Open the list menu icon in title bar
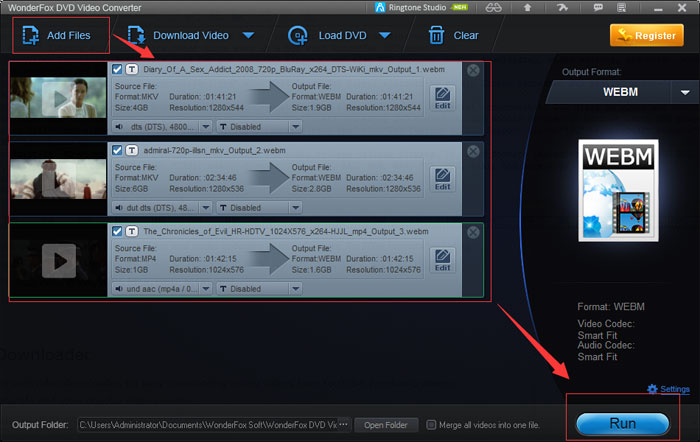 point(621,8)
